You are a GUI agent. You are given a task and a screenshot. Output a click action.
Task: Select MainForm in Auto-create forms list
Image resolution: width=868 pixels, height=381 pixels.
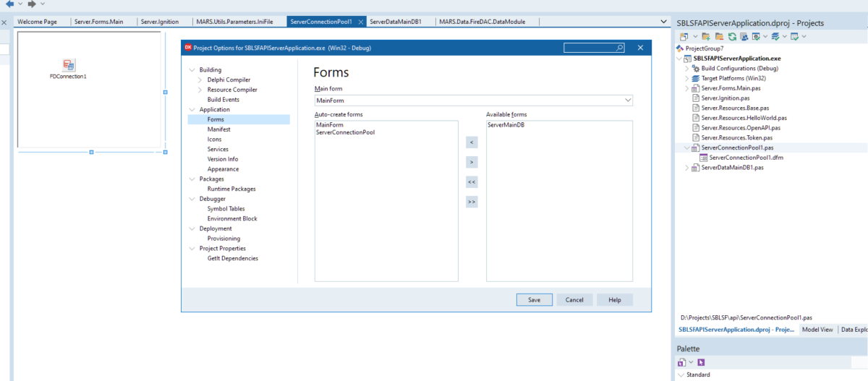330,125
